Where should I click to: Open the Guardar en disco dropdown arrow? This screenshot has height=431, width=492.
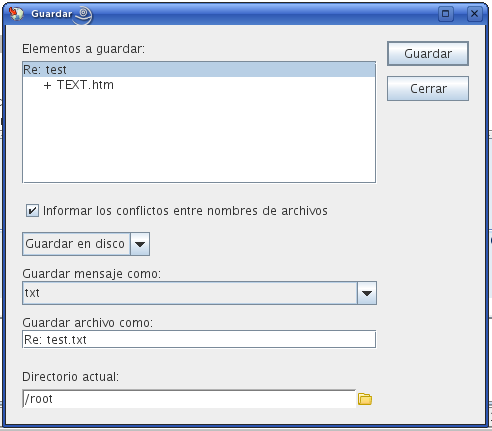pos(140,244)
